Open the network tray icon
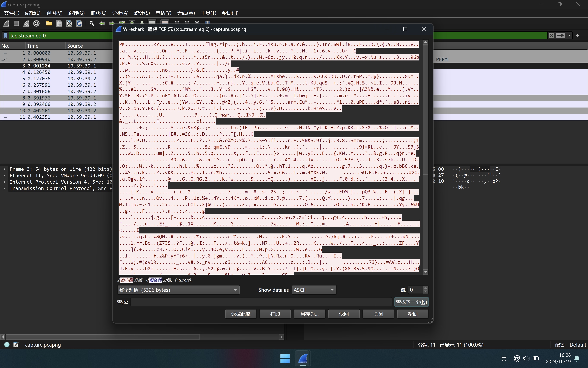588x368 pixels. (x=517, y=359)
